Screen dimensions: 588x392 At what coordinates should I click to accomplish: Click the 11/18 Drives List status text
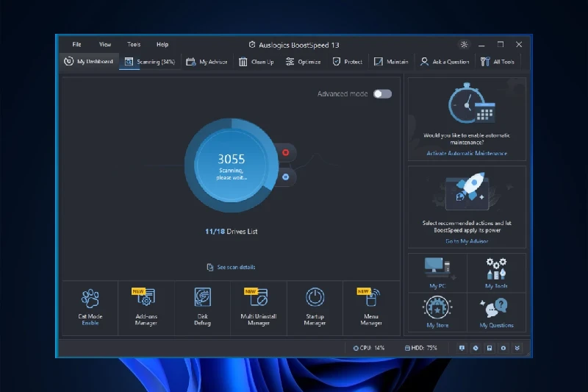[x=231, y=232]
